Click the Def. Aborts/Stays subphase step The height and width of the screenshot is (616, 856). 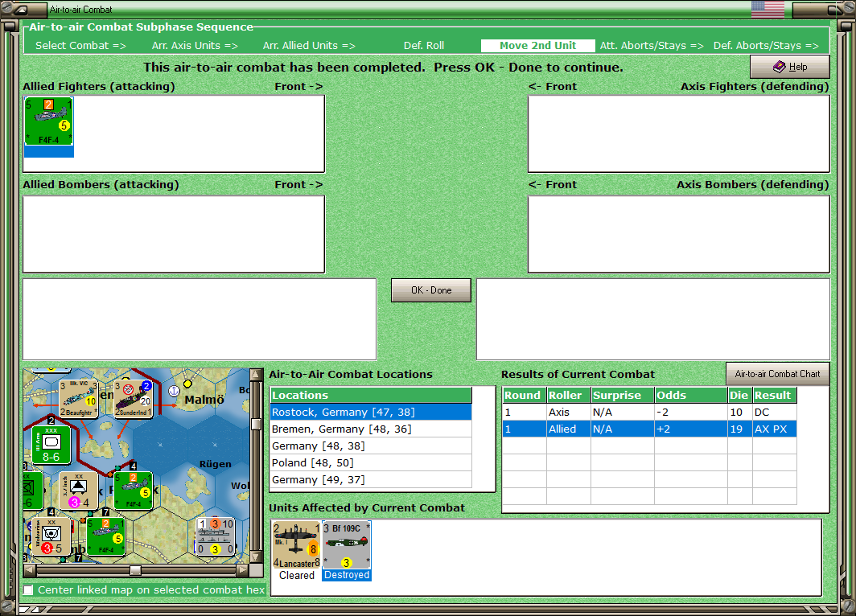tap(766, 46)
